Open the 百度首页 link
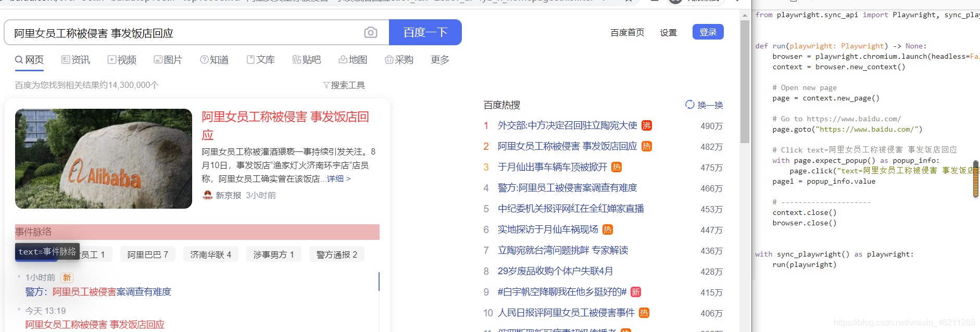 [x=627, y=32]
